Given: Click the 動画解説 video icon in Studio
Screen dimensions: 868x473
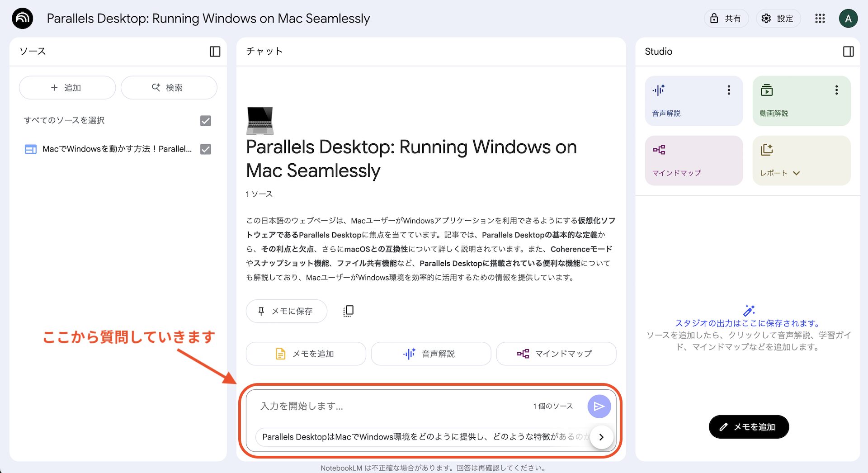Looking at the screenshot, I should [767, 90].
